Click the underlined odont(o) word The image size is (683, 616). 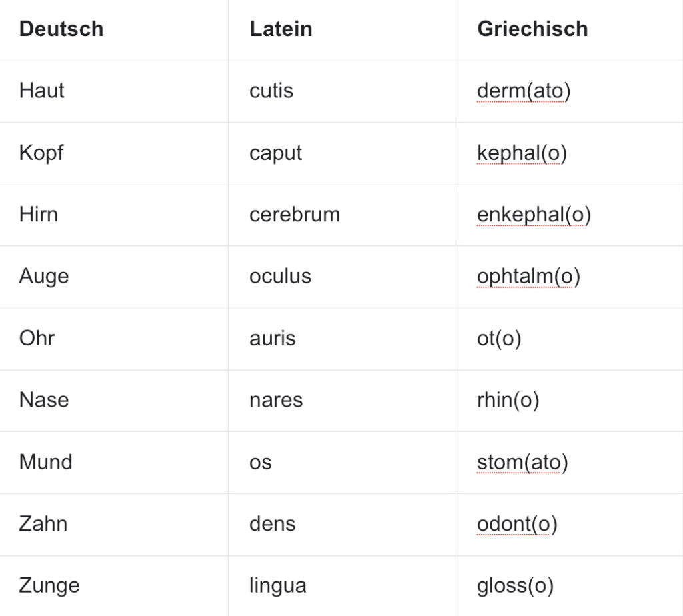tap(517, 524)
